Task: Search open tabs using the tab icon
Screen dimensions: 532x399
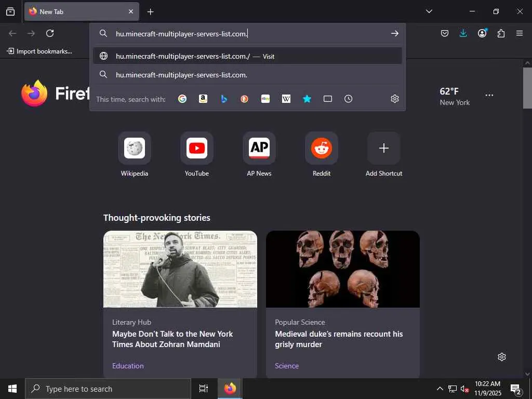Action: click(328, 99)
